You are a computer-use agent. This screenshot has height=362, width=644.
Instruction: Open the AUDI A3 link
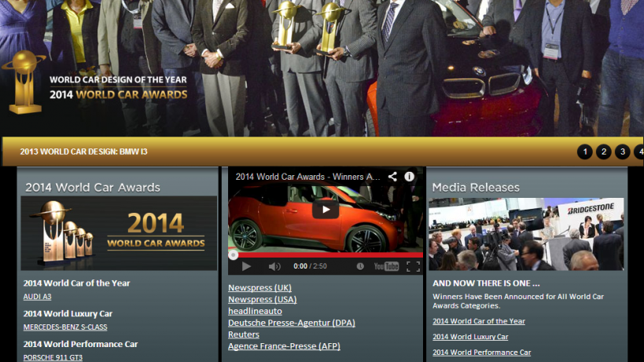[x=37, y=296]
